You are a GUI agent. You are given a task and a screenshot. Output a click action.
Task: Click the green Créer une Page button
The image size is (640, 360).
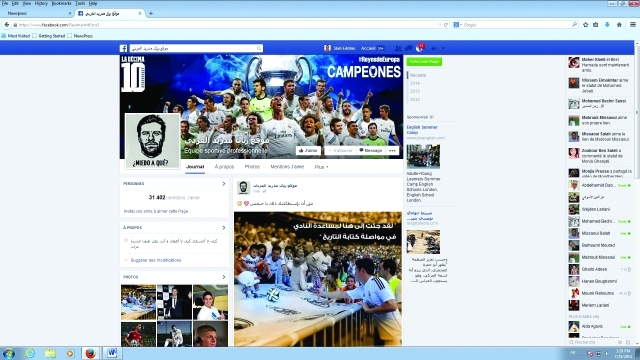(x=424, y=62)
